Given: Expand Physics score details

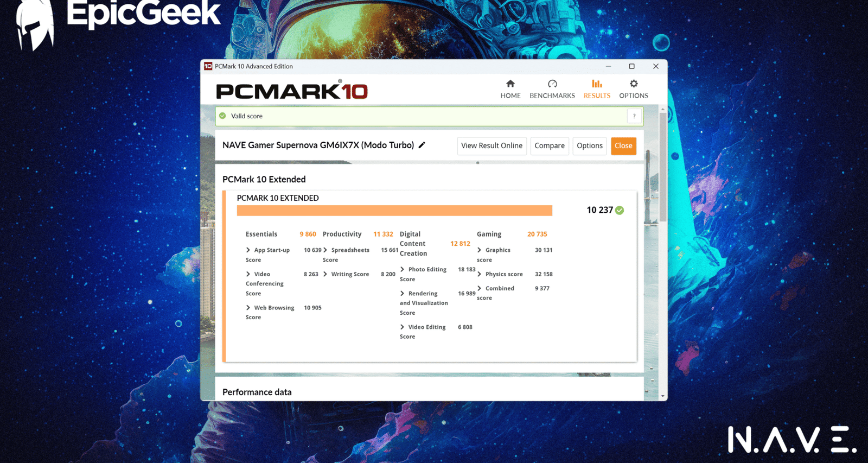Looking at the screenshot, I should pyautogui.click(x=480, y=274).
